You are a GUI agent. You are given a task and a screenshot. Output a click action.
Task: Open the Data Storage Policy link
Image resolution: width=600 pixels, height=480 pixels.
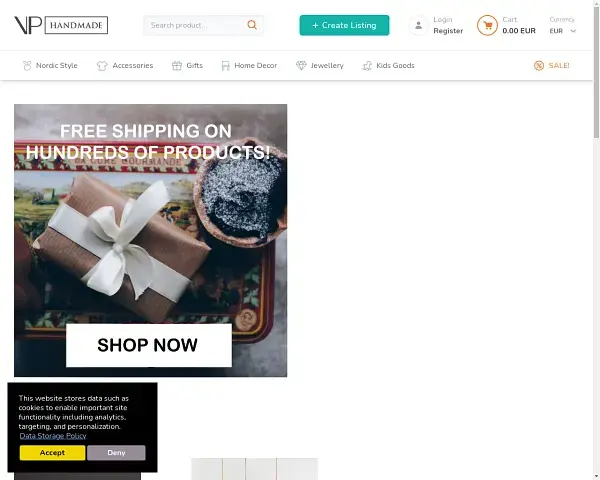(x=53, y=436)
